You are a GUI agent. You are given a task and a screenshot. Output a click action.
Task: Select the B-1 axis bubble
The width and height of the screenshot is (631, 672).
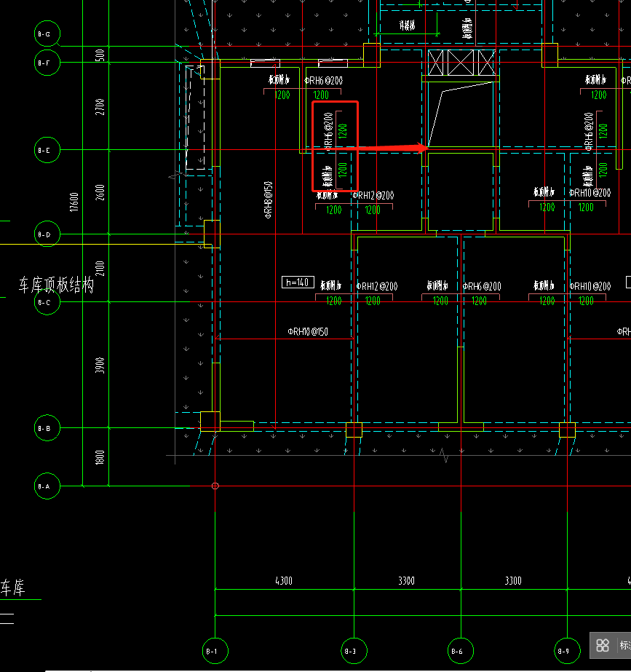[x=215, y=651]
